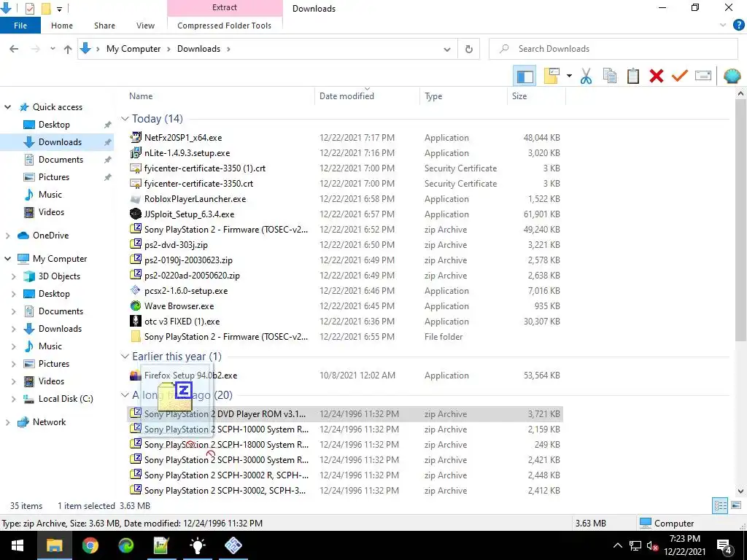Click the Extract contextual tab header
747x560 pixels.
(x=225, y=7)
